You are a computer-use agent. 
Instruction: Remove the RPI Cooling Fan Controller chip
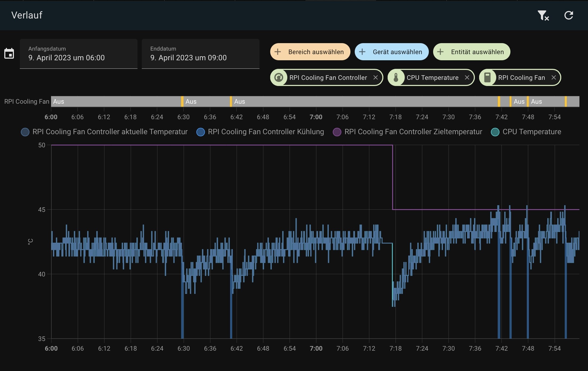[376, 77]
